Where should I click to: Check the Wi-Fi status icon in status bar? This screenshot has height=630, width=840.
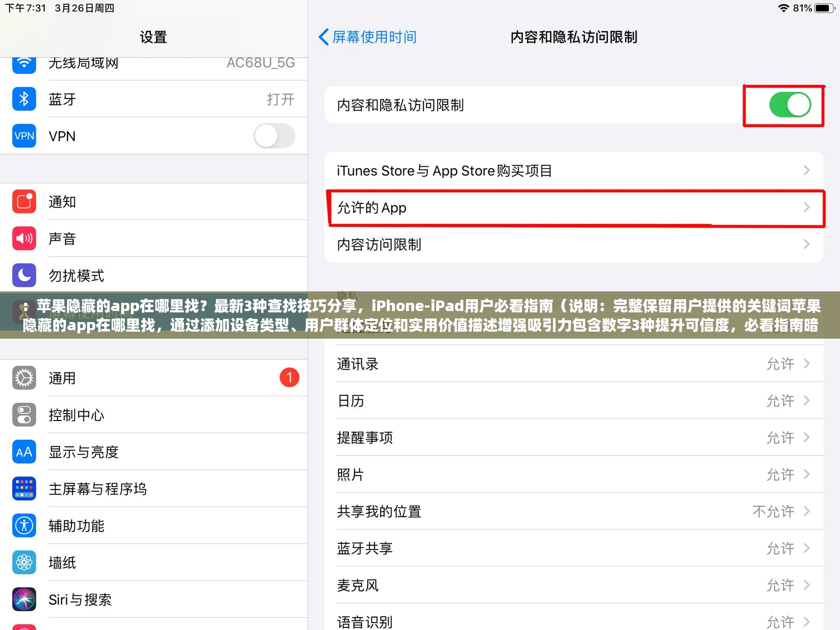point(783,8)
